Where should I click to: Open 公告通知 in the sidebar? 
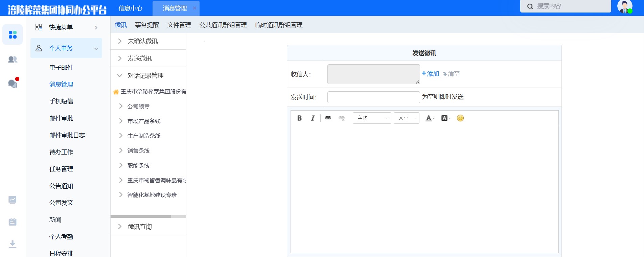point(61,186)
